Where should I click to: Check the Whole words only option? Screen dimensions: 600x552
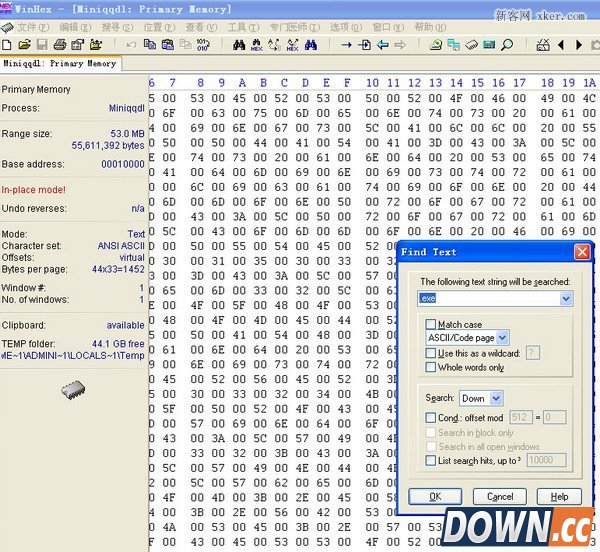click(431, 367)
